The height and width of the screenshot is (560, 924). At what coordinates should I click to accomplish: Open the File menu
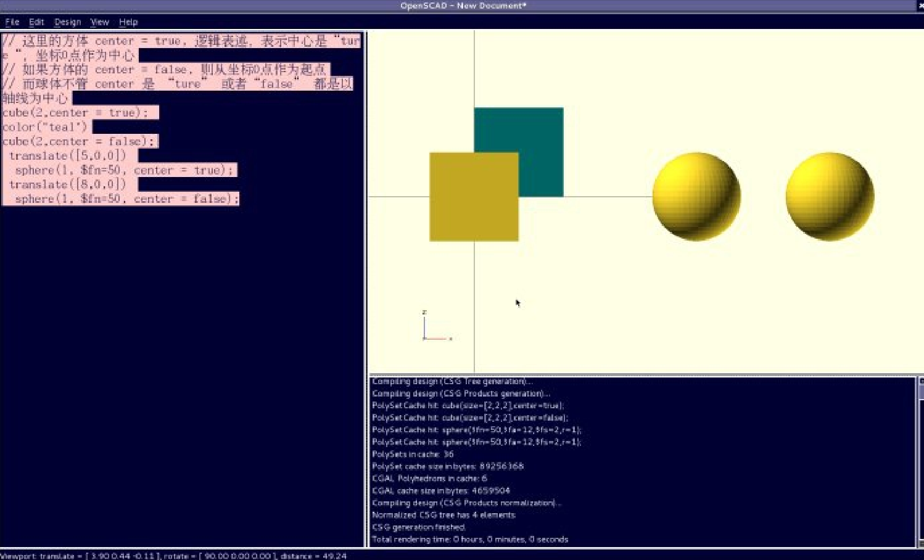(x=12, y=22)
